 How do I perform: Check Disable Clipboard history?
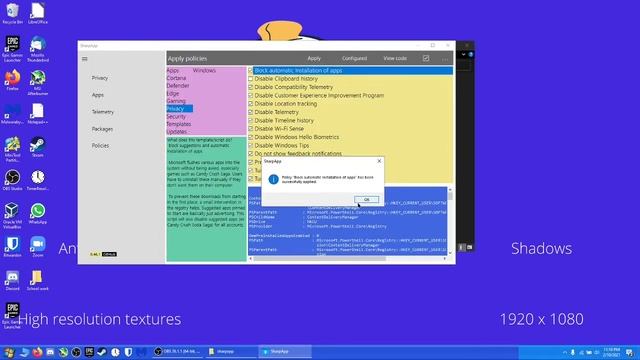click(251, 79)
